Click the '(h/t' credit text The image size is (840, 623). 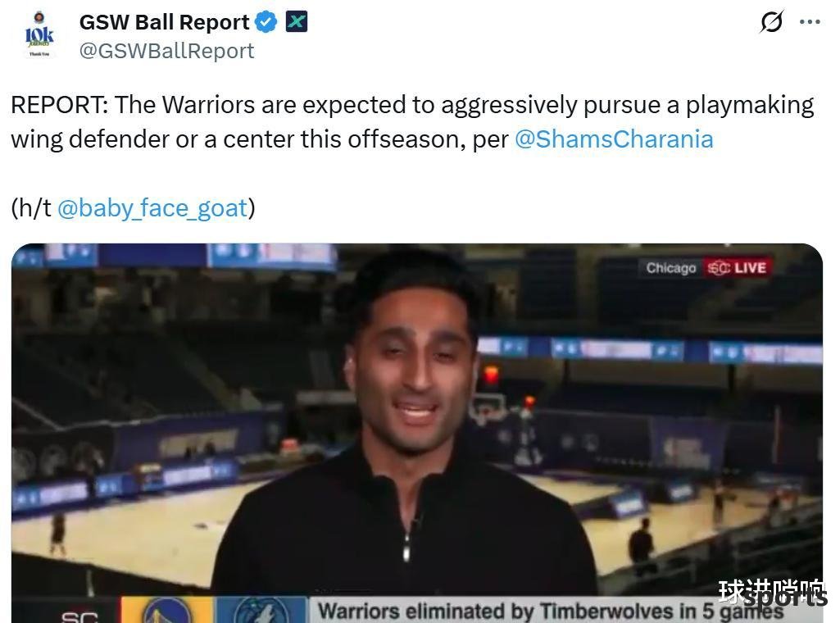click(x=32, y=208)
